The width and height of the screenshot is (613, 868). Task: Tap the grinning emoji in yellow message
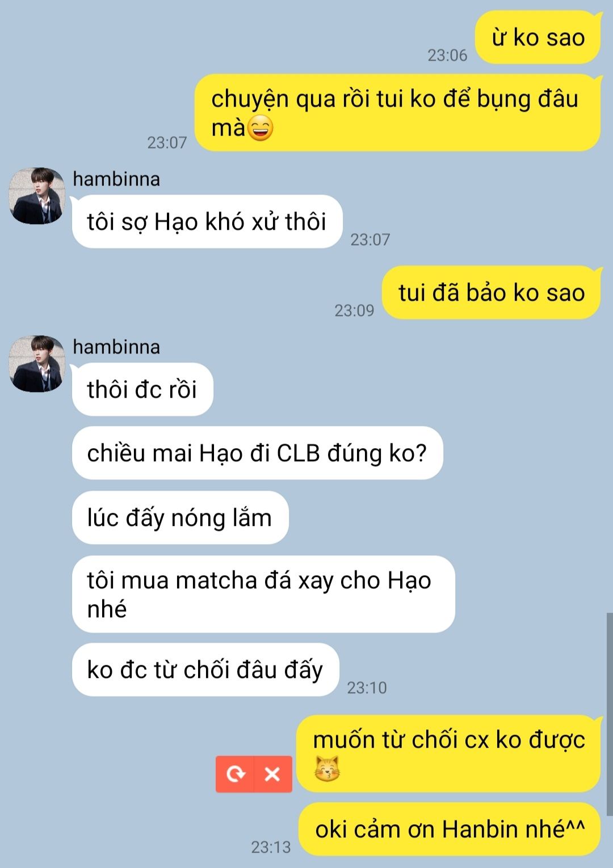[x=261, y=128]
